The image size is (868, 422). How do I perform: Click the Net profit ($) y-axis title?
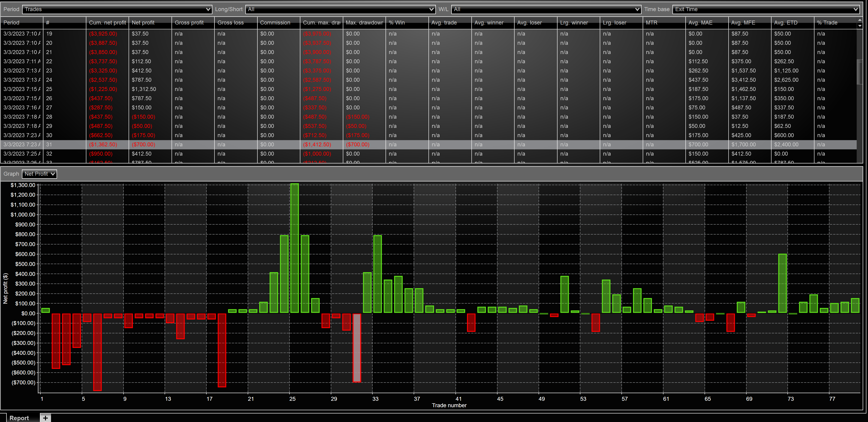tap(5, 288)
